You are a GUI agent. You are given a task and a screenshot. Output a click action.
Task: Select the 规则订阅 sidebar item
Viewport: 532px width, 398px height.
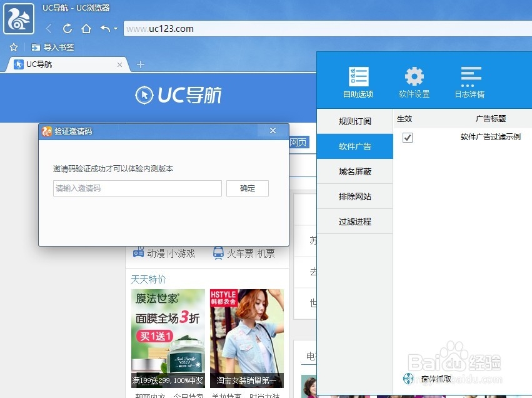tap(355, 121)
